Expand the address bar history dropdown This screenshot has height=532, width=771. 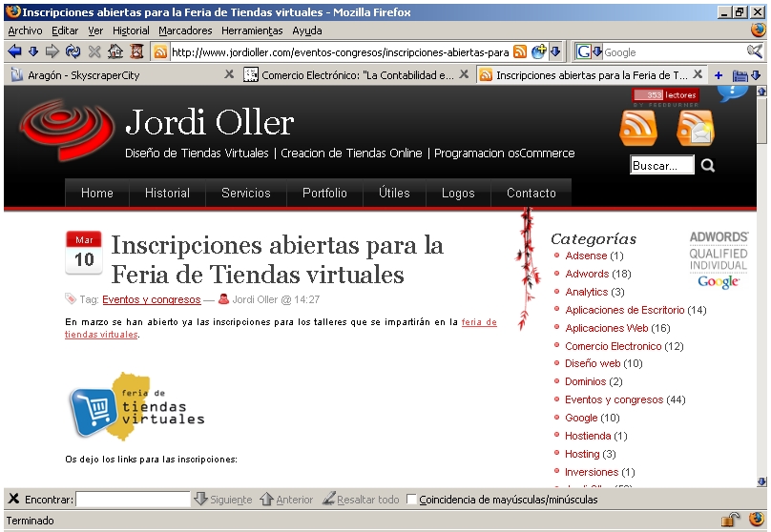click(x=555, y=51)
